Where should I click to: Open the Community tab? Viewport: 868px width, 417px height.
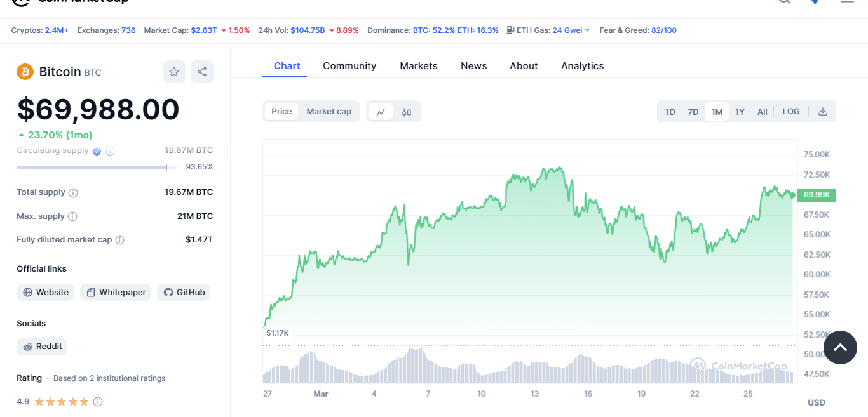tap(349, 66)
